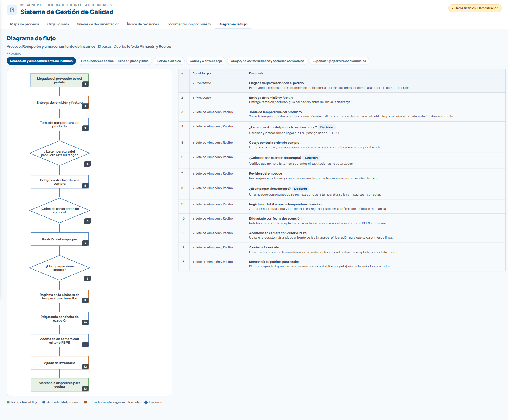Select Etiquetado con fecha de recepción node
508x420 pixels.
(x=60, y=319)
